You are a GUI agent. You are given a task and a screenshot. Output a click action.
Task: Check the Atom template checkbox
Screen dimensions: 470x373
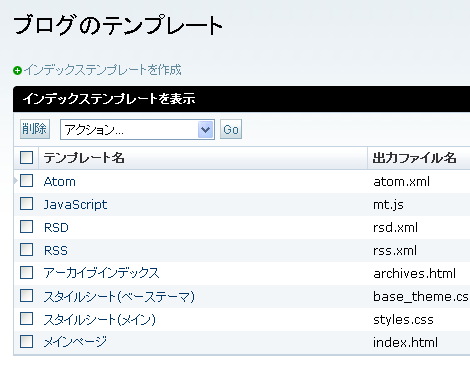(x=26, y=181)
